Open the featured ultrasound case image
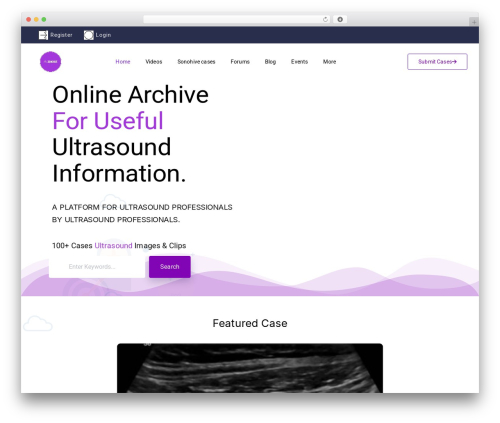This screenshot has height=423, width=500. (x=250, y=368)
